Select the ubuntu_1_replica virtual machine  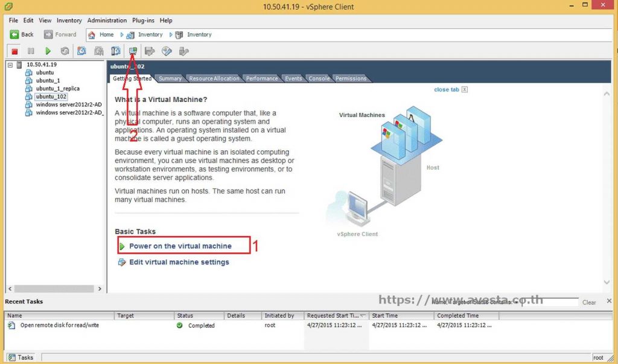[58, 88]
